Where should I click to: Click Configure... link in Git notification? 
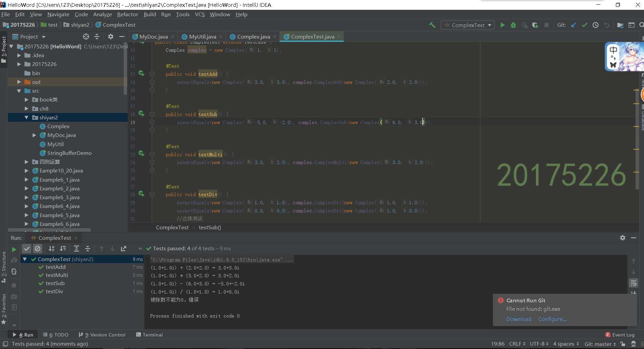point(552,319)
